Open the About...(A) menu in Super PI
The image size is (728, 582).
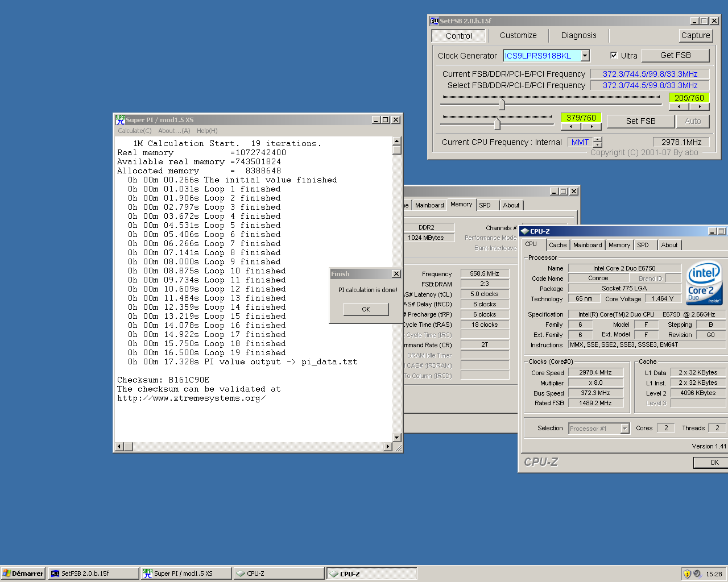tap(174, 131)
